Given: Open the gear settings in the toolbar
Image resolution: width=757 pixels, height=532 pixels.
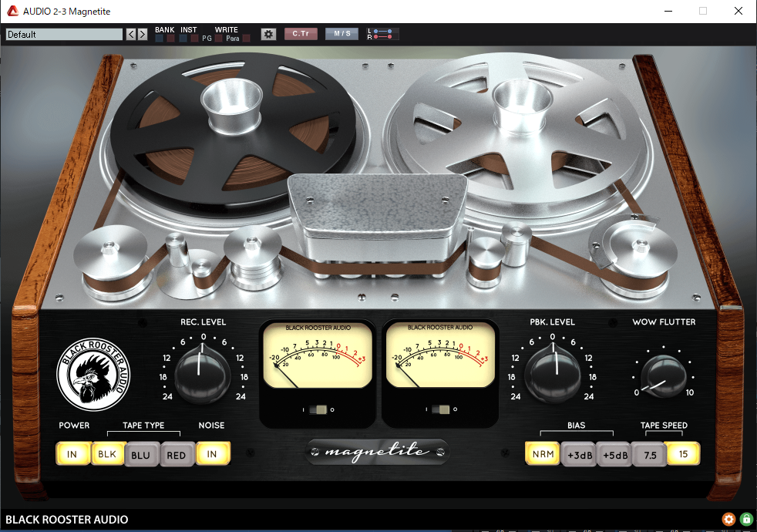Looking at the screenshot, I should pyautogui.click(x=268, y=34).
